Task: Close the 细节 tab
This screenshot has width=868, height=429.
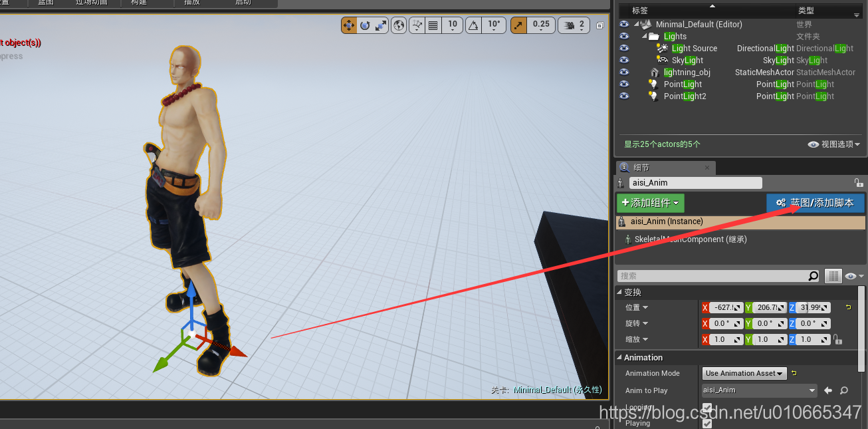Action: (x=707, y=168)
